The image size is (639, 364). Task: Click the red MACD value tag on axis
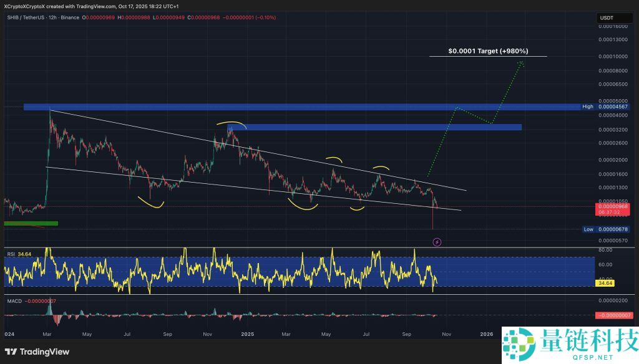click(x=613, y=315)
